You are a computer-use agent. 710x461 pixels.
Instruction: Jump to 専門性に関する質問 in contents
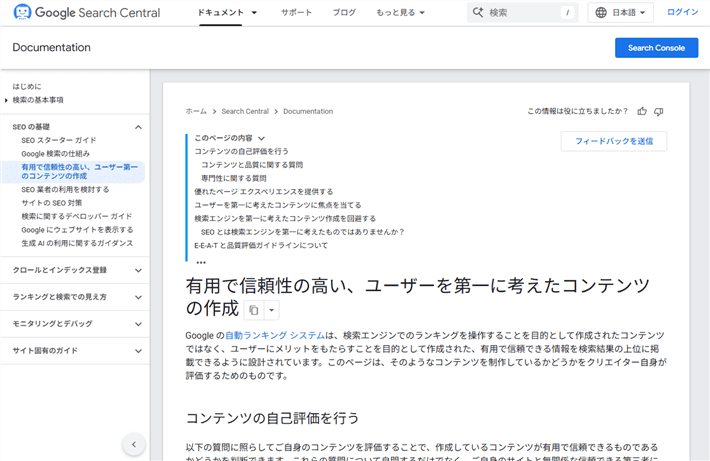click(x=234, y=178)
